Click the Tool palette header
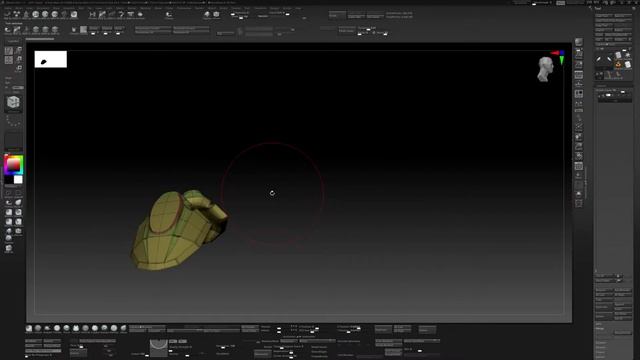This screenshot has width=640, height=360. 598,8
